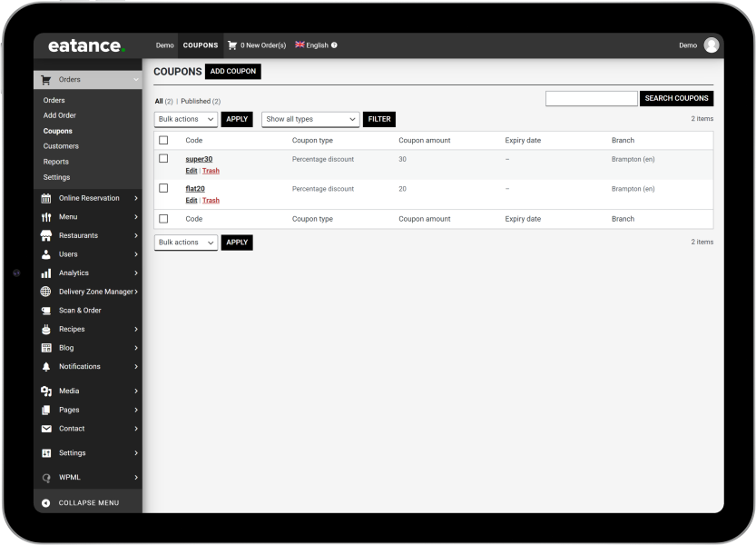Image resolution: width=756 pixels, height=545 pixels.
Task: Click Edit under super30
Action: click(x=191, y=171)
